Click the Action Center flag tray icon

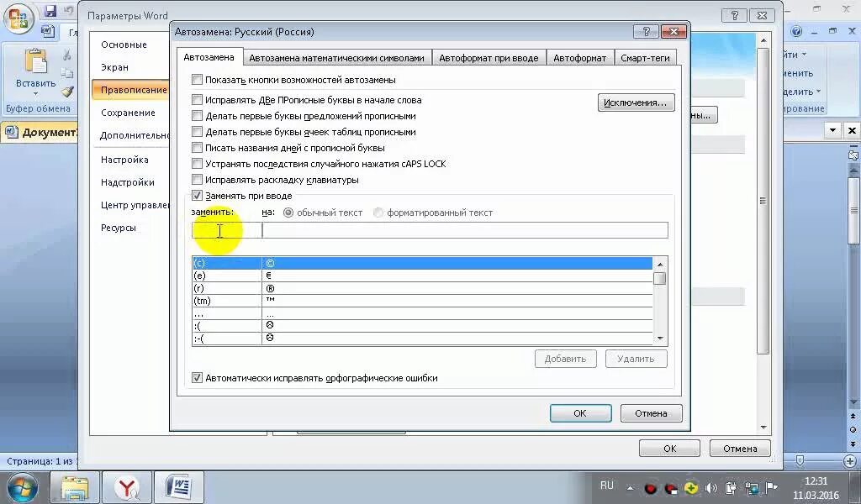point(772,487)
